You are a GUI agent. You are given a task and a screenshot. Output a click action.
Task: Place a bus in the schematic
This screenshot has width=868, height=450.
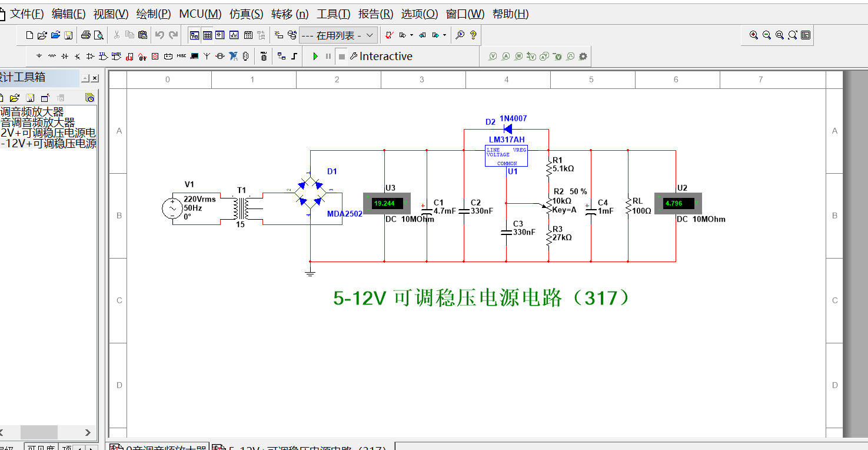click(294, 57)
